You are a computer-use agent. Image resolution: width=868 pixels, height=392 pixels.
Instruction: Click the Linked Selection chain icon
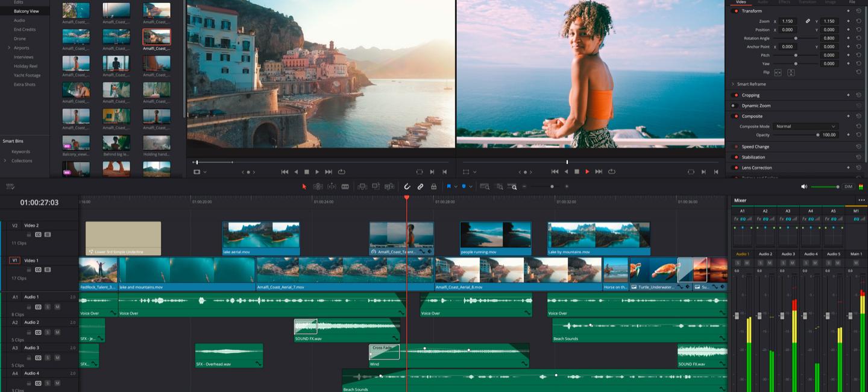420,187
